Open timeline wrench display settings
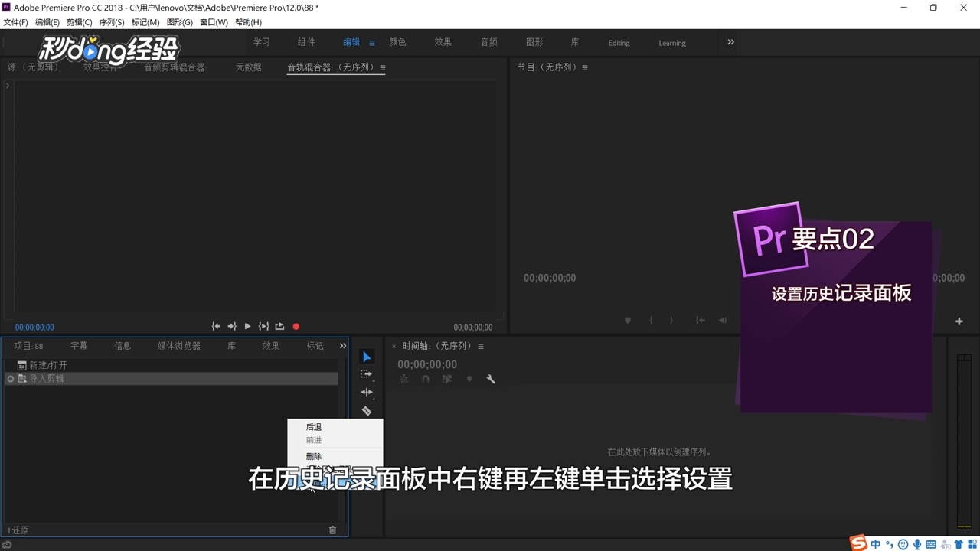The width and height of the screenshot is (980, 551). (491, 379)
